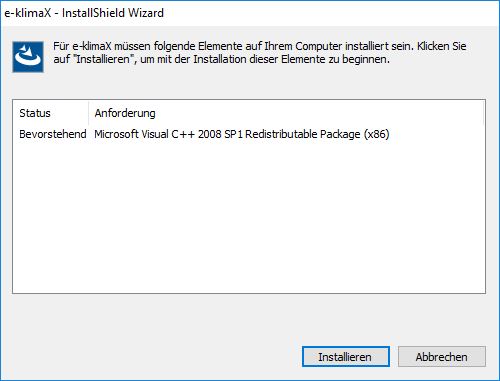Click the "Visual C++" text in the row

pos(168,134)
